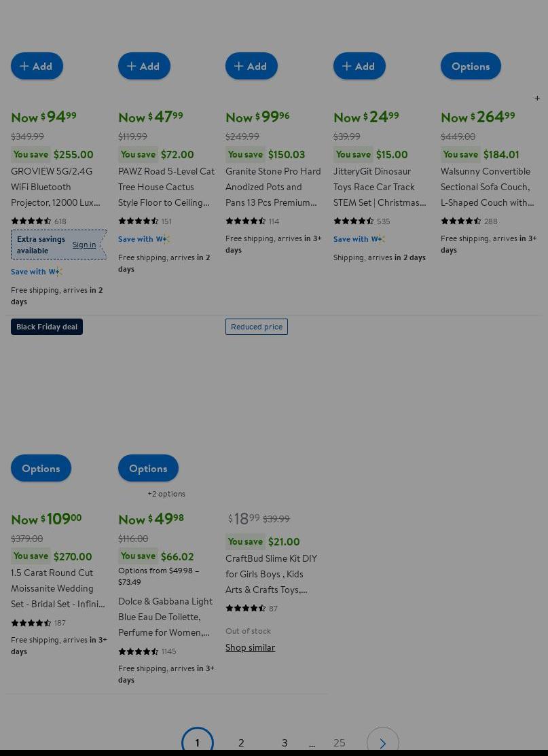Viewport: 548px width, 756px height.
Task: Add JitteryGit Dinosaur toys to cart
Action: 359,66
